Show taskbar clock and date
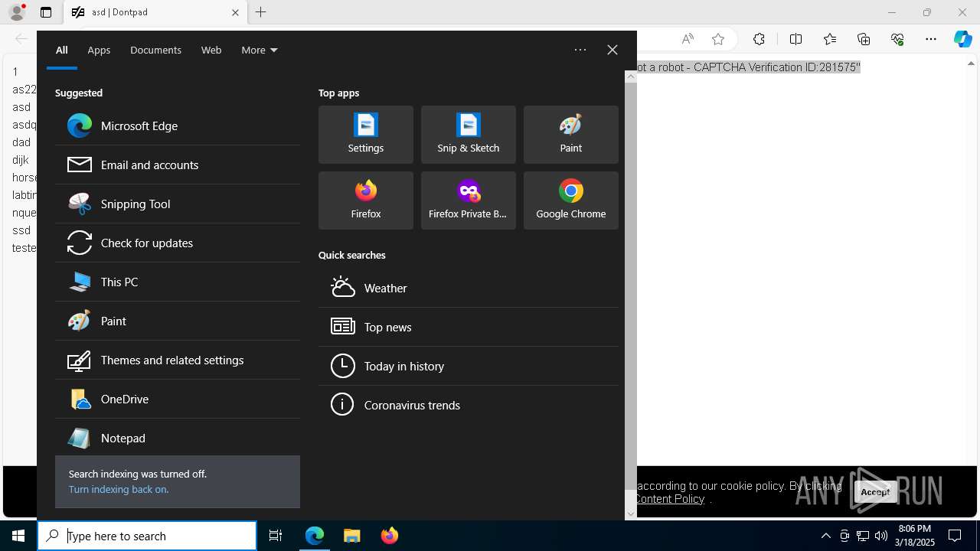This screenshot has width=980, height=551. point(915,536)
